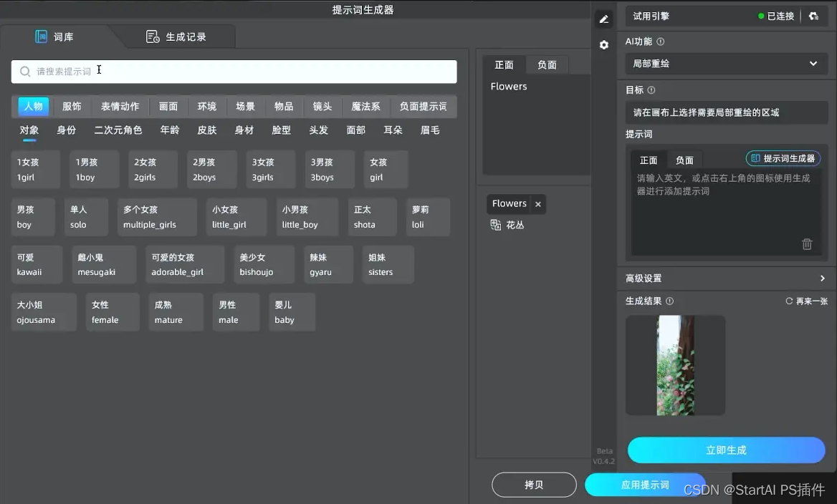Add the mature prompt tag
The image size is (837, 504).
[x=176, y=312]
